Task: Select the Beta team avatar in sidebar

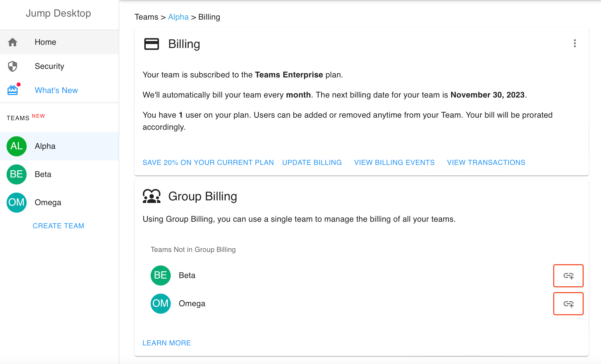Action: pyautogui.click(x=16, y=174)
